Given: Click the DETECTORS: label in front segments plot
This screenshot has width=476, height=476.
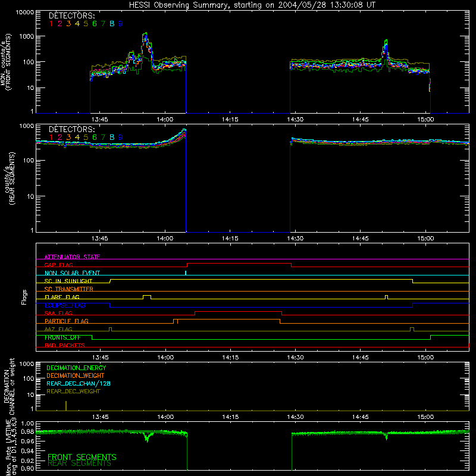Looking at the screenshot, I should [72, 16].
